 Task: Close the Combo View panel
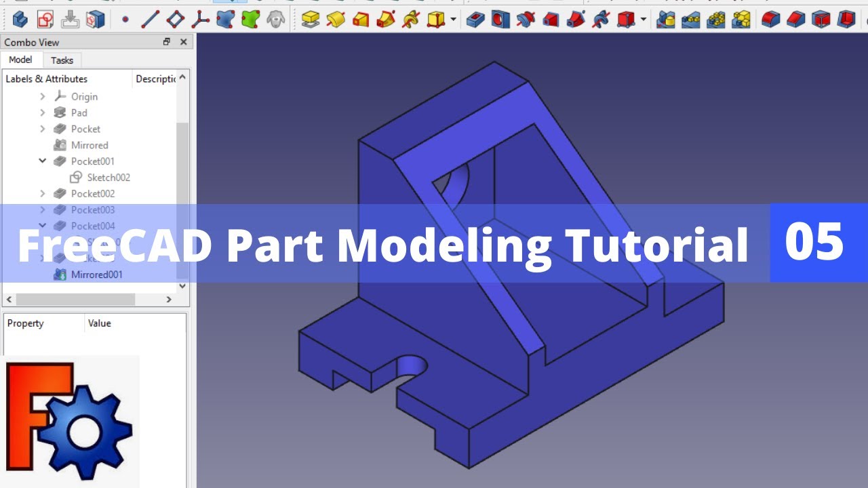[x=183, y=42]
